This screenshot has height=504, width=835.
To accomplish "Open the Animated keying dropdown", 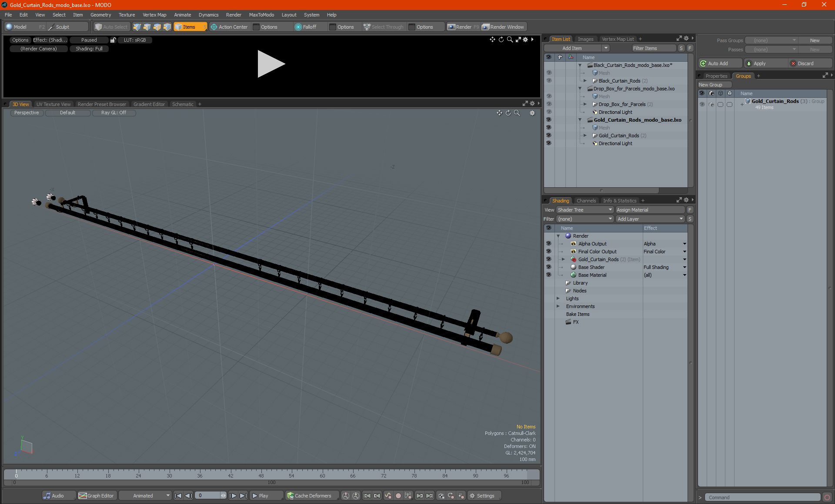I will point(146,496).
